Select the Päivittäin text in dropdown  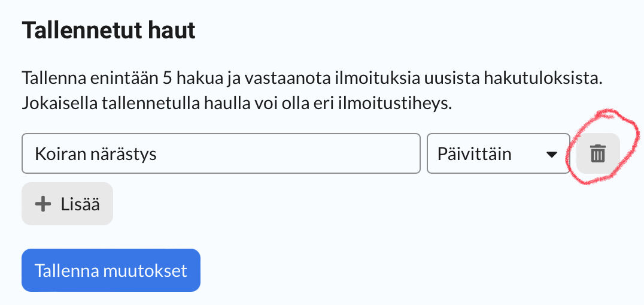tap(474, 154)
